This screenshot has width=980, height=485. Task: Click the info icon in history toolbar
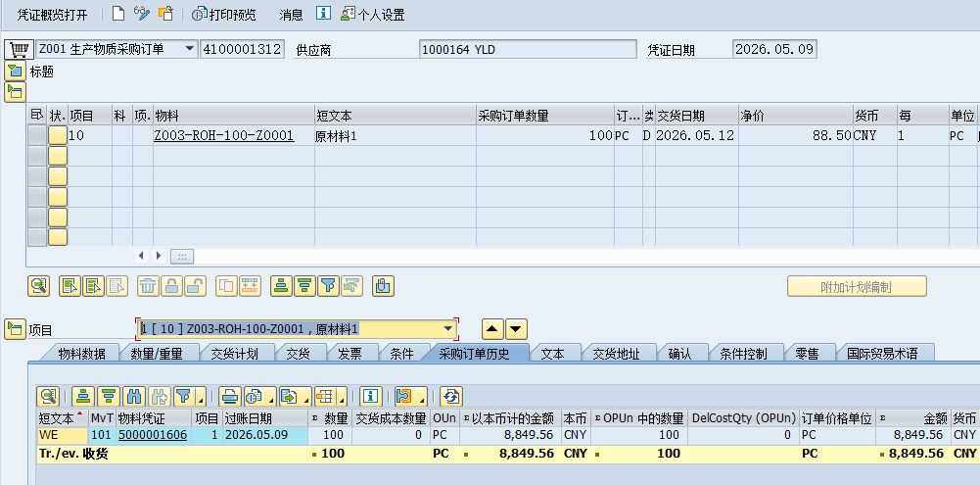click(371, 396)
